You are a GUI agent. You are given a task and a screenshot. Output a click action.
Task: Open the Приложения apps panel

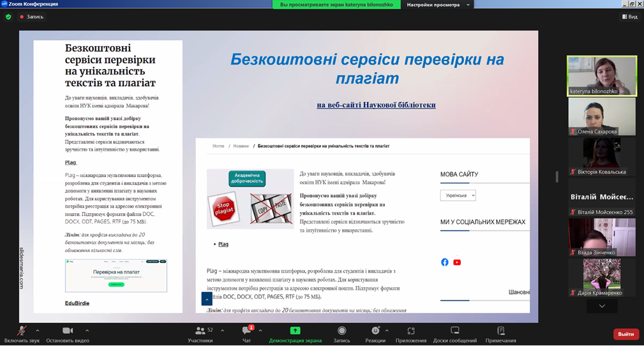[x=410, y=331]
